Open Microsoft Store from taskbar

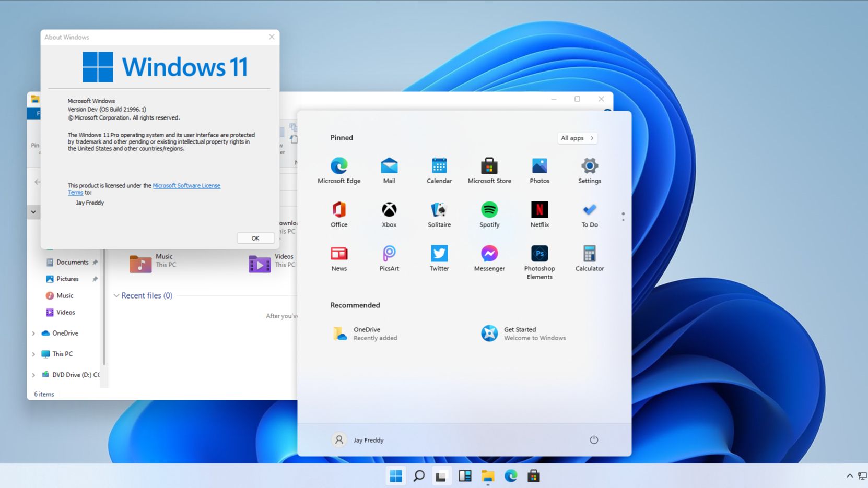tap(533, 476)
